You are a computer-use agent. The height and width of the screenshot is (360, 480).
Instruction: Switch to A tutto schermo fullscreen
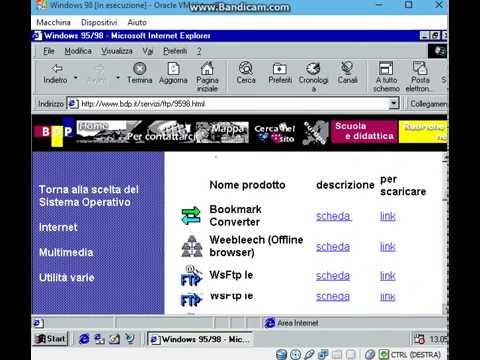(386, 77)
